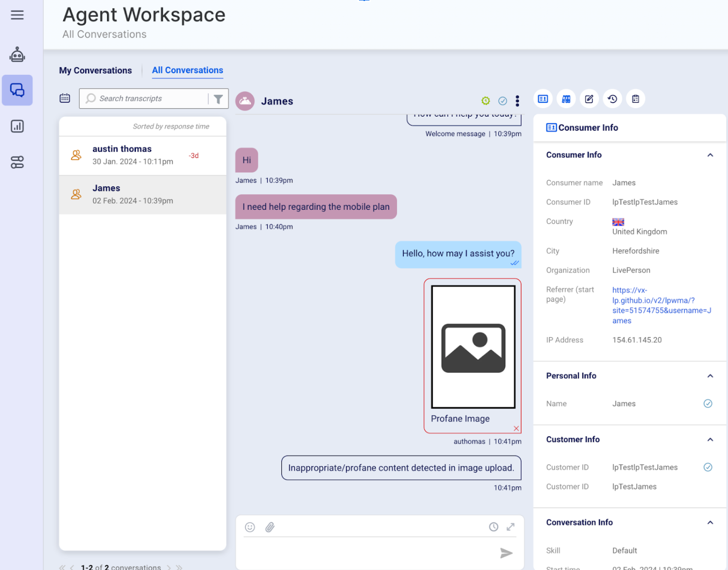728x570 pixels.
Task: Open the hamburger navigation menu
Action: [17, 15]
